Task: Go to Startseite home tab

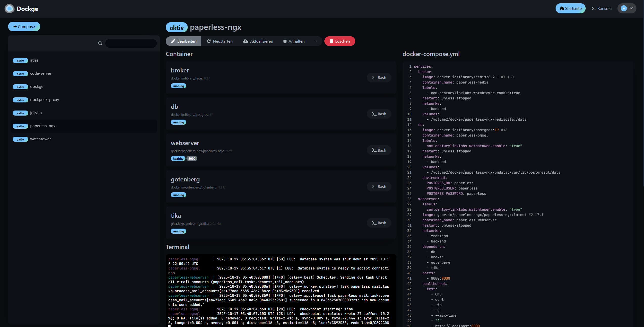Action: click(x=570, y=9)
